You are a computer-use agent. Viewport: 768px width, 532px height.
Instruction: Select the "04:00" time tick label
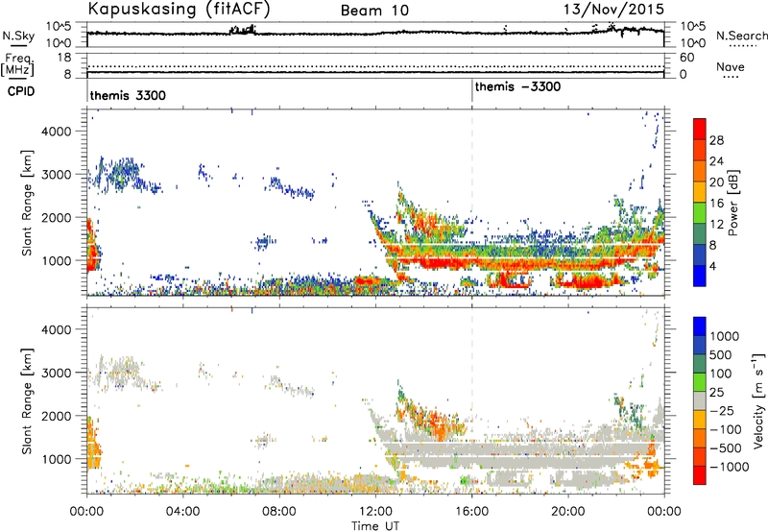(x=182, y=512)
